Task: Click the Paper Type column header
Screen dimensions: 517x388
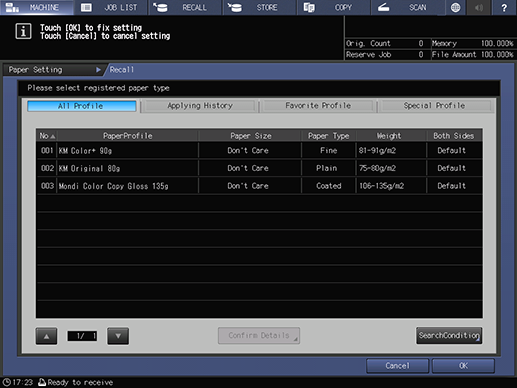Action: [329, 136]
